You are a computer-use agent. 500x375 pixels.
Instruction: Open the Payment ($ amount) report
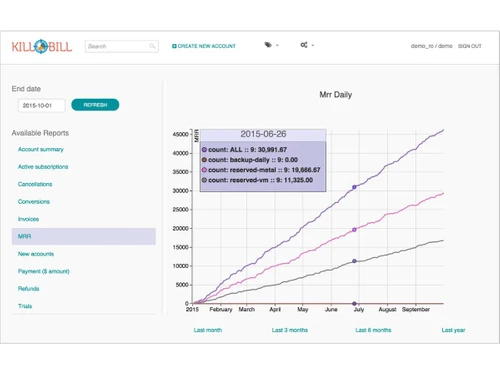pos(44,271)
